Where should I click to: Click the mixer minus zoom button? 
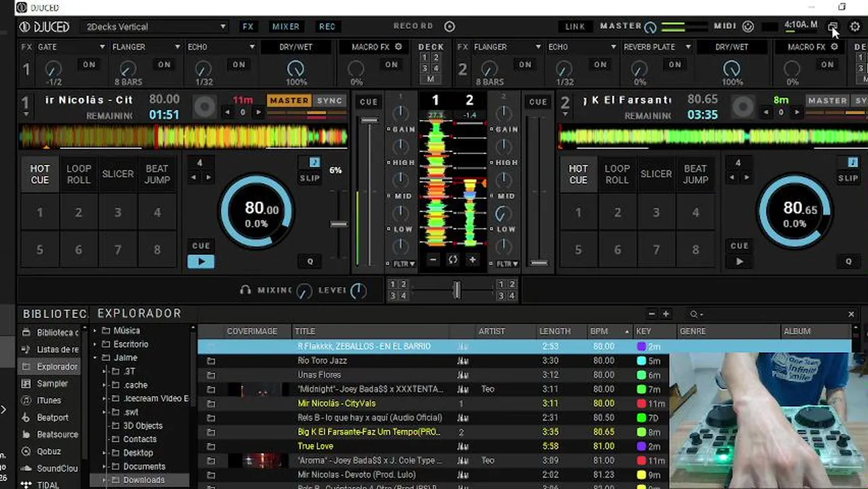434,259
